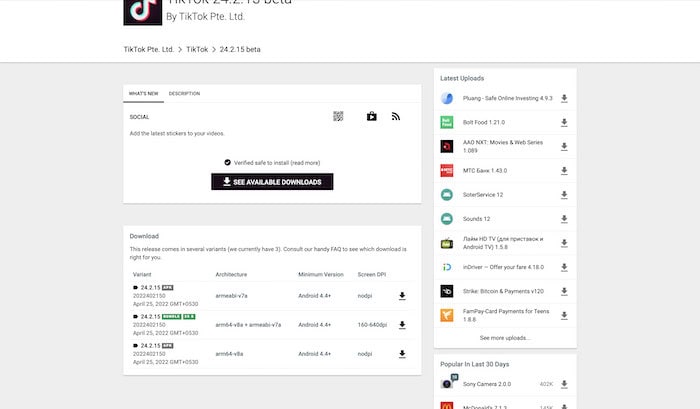
Task: Open the QR code icon
Action: (338, 117)
